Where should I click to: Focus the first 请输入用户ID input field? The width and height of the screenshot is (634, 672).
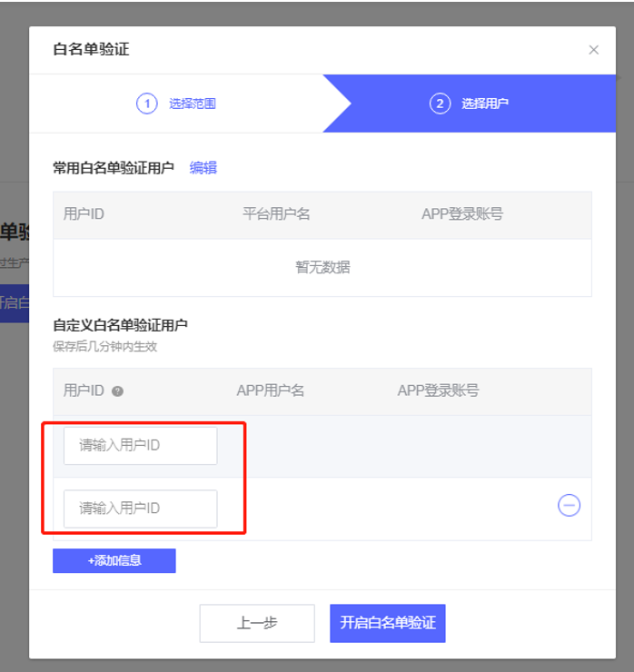coord(141,446)
